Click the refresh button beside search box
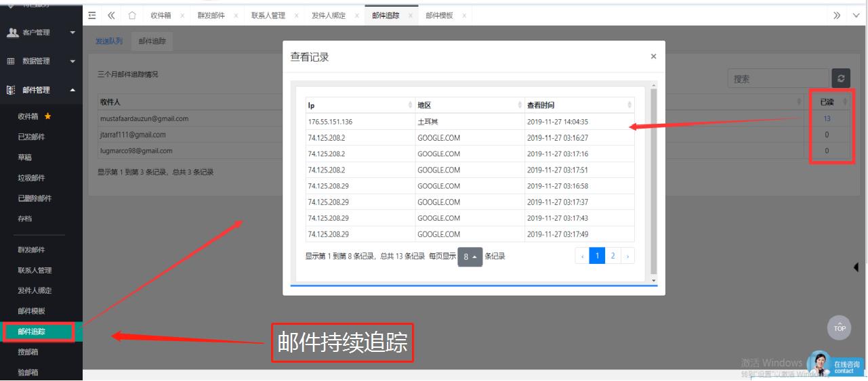Image resolution: width=868 pixels, height=381 pixels. coord(840,79)
